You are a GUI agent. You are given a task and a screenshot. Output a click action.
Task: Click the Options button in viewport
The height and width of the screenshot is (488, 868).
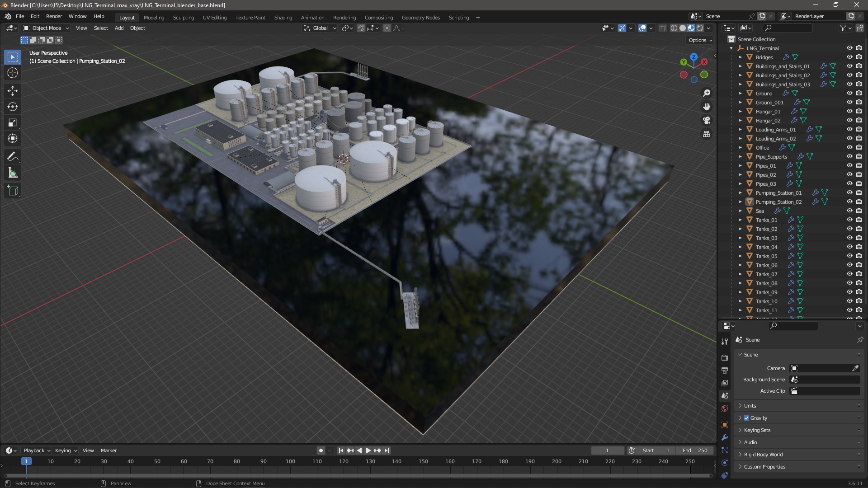700,40
